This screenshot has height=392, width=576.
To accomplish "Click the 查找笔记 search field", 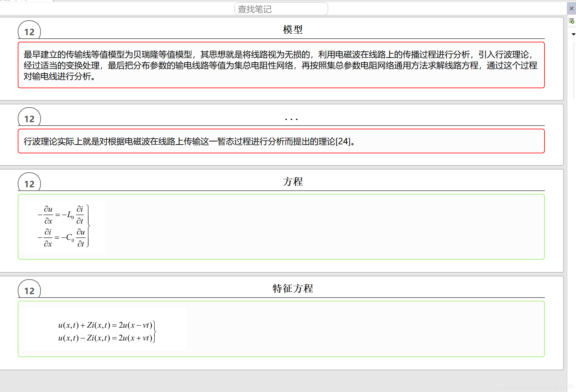I will (281, 9).
